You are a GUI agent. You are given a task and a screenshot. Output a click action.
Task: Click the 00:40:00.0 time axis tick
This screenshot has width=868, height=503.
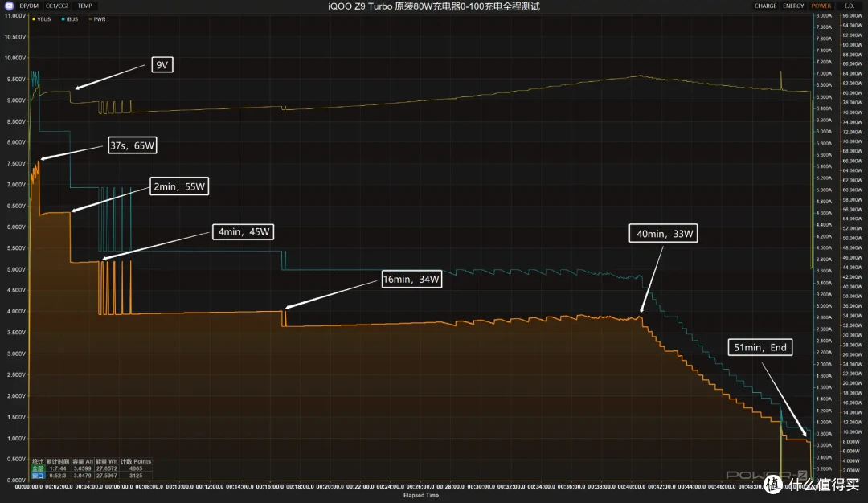pos(632,486)
